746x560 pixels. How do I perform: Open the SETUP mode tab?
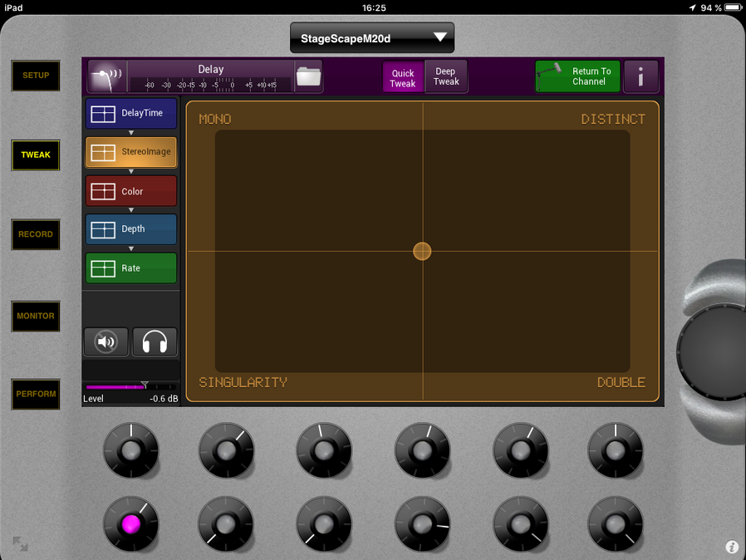point(36,76)
